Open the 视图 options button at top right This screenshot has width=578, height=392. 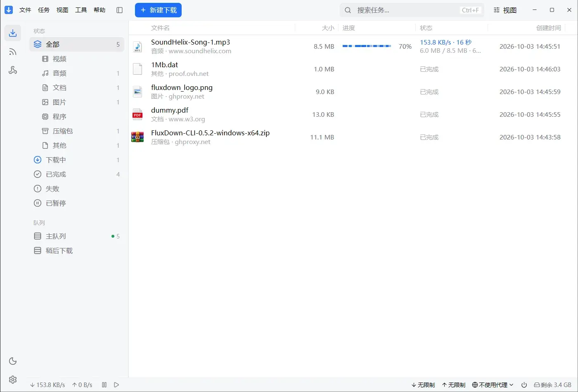point(505,10)
